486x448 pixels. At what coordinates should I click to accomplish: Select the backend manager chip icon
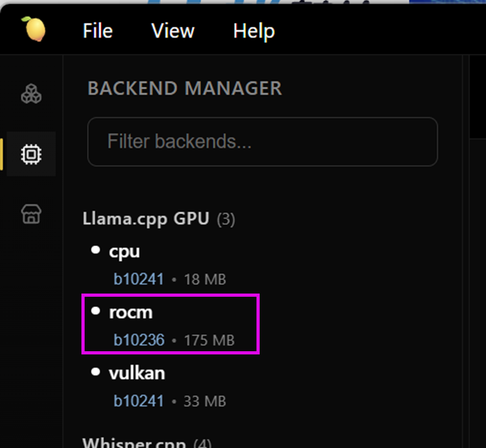coord(31,154)
